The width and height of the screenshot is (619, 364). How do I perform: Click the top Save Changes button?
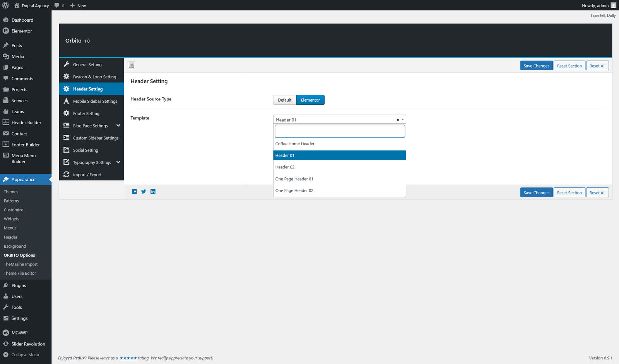(536, 66)
